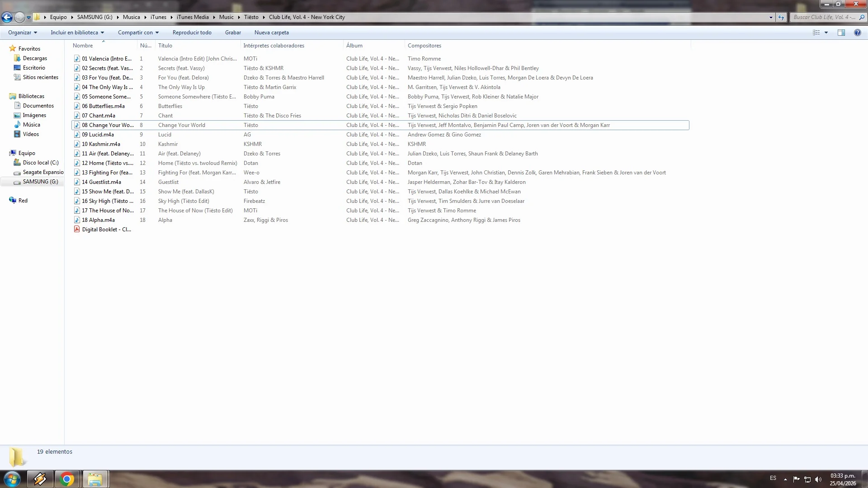
Task: Select Disco local (C:) drive
Action: [x=40, y=163]
